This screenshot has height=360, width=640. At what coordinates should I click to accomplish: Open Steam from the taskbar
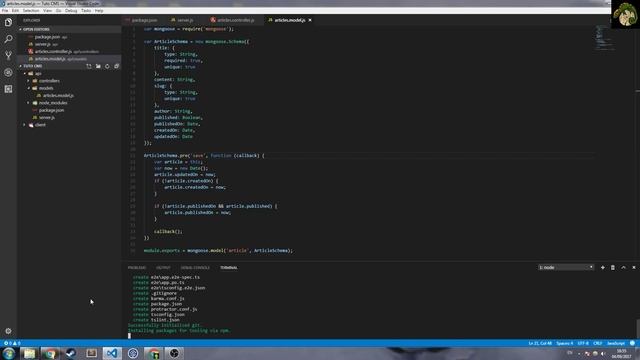71,353
